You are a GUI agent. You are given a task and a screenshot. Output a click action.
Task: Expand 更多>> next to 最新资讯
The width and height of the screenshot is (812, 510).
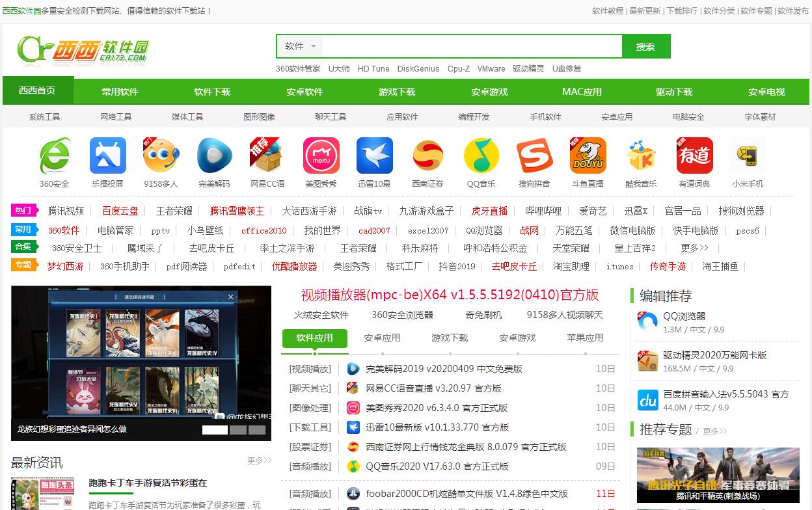click(x=259, y=461)
